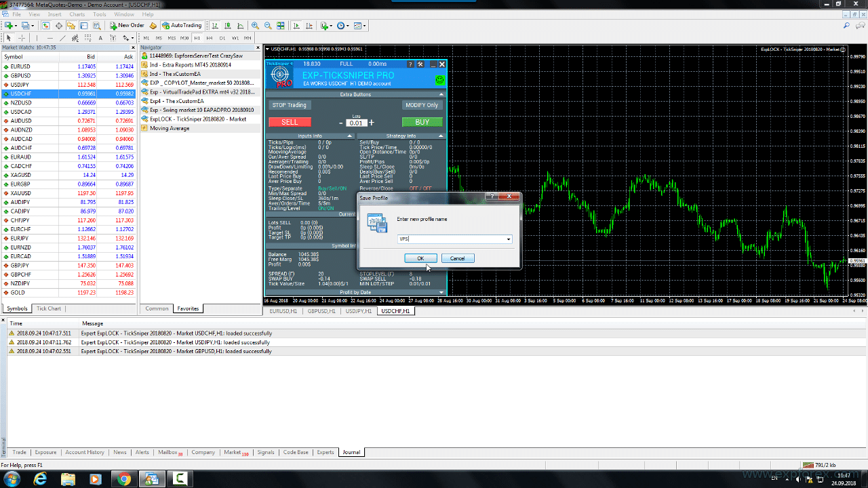
Task: Confirm the Save Profile dialog with OK
Action: coord(420,258)
